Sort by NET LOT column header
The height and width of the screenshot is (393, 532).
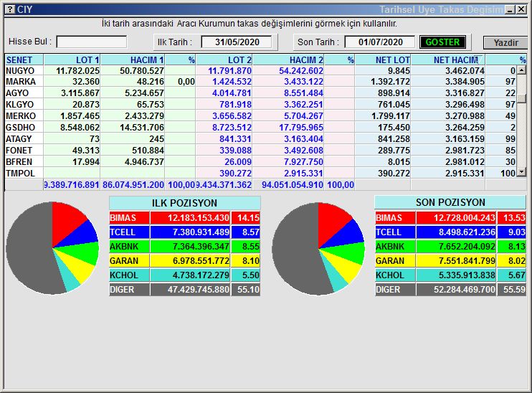tap(383, 60)
